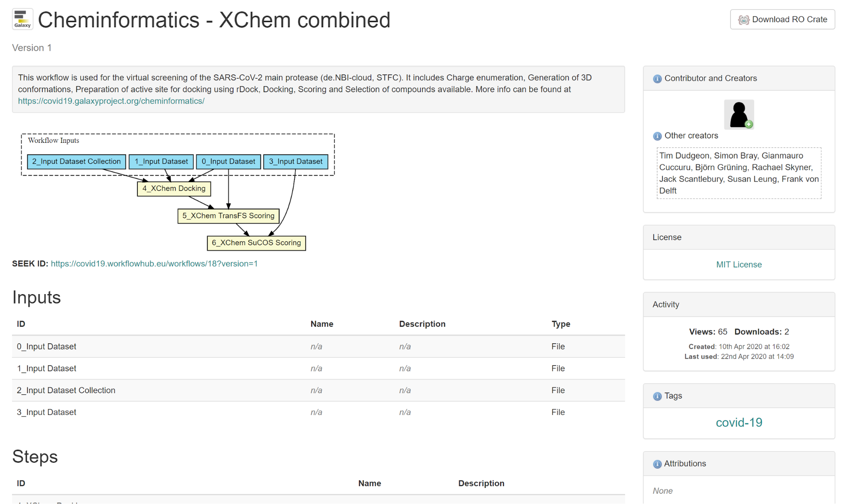853x504 pixels.
Task: Expand the 6_XChem SuCOS Scoring node
Action: (x=255, y=243)
